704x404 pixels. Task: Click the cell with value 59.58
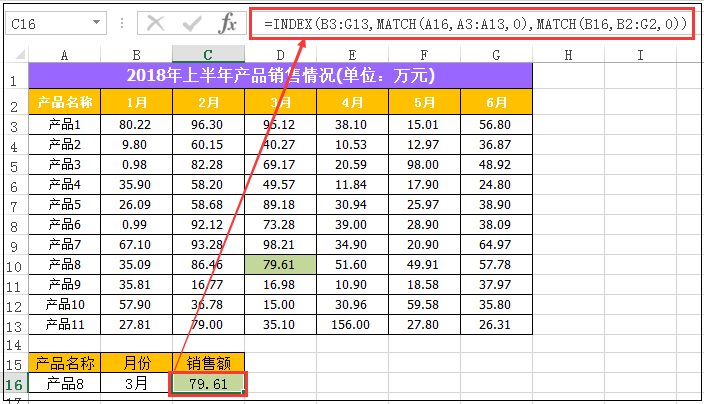[424, 304]
